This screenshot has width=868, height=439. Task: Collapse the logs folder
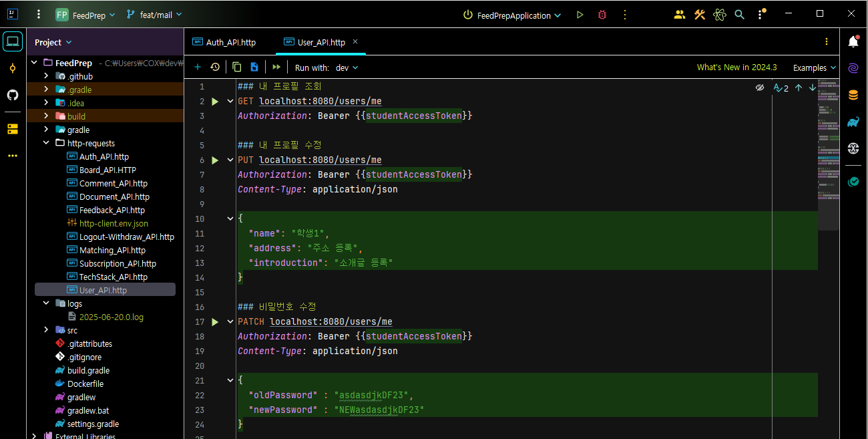click(46, 303)
